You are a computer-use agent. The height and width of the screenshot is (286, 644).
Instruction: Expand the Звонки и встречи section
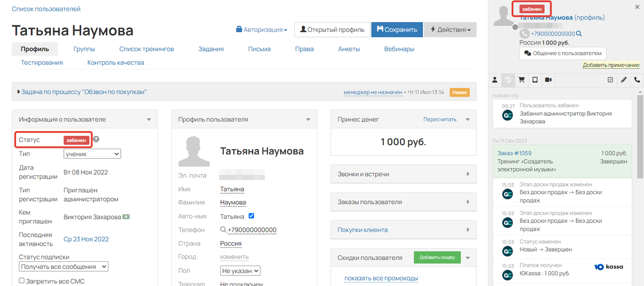pyautogui.click(x=403, y=174)
